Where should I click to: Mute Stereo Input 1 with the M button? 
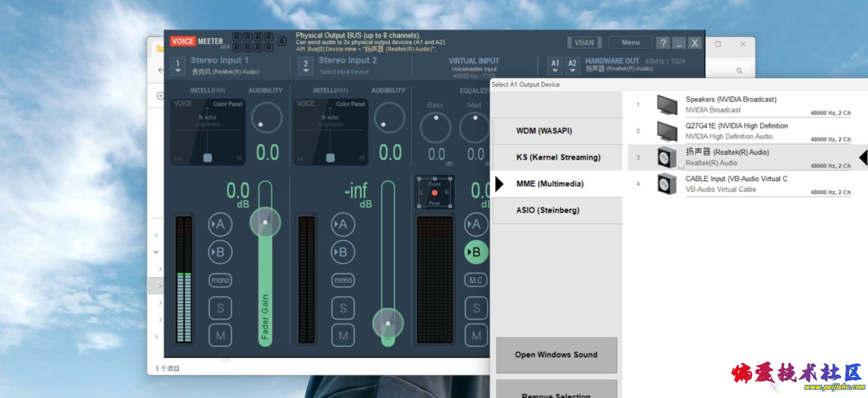(x=220, y=336)
